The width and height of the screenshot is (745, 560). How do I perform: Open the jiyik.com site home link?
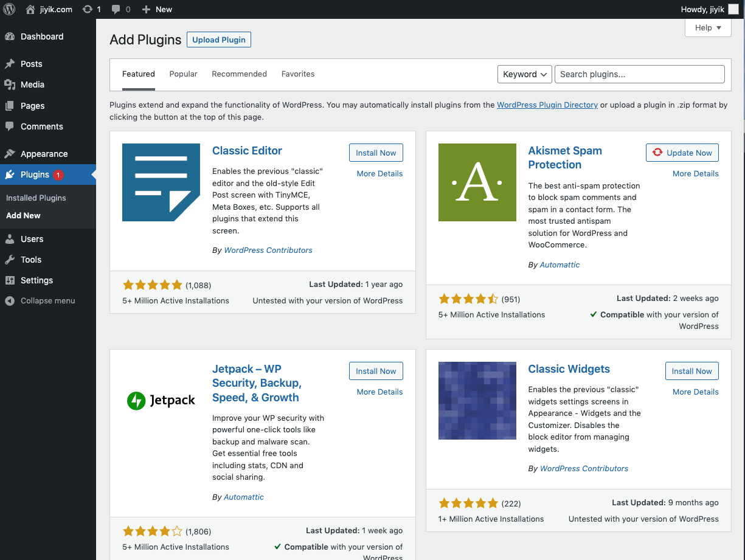click(49, 9)
